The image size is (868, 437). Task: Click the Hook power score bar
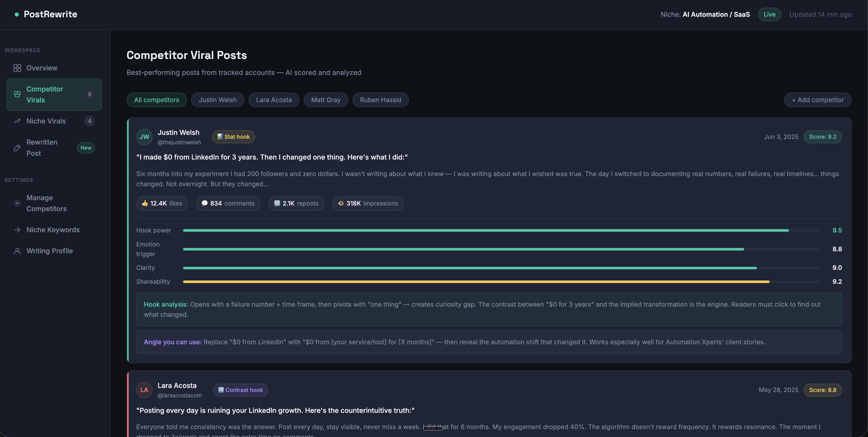point(502,231)
